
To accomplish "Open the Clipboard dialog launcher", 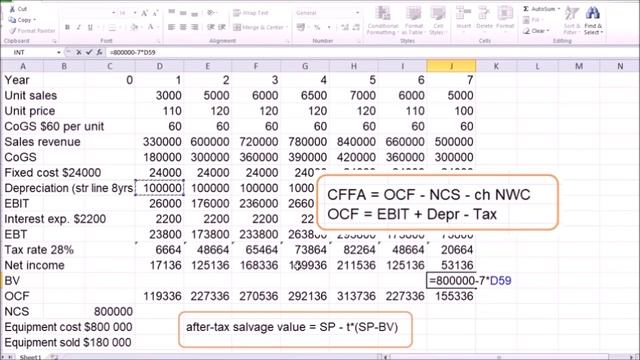I will click(x=54, y=41).
